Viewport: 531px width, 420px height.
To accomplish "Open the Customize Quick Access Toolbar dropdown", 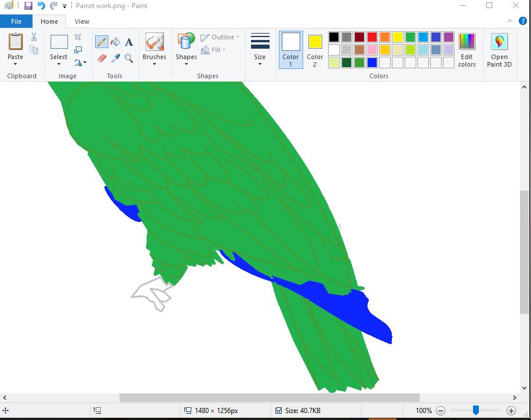I will click(x=64, y=6).
